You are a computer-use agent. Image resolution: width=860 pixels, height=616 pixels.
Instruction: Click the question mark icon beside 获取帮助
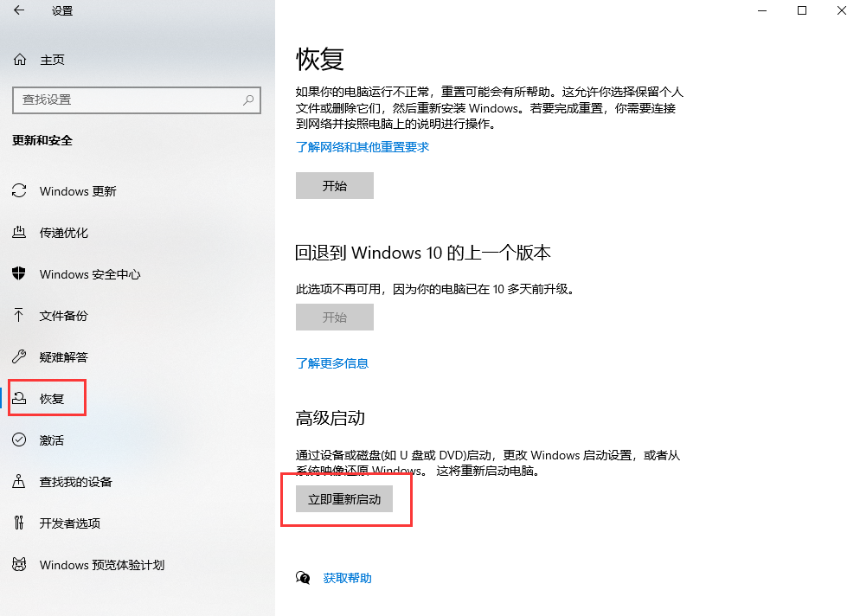(304, 577)
